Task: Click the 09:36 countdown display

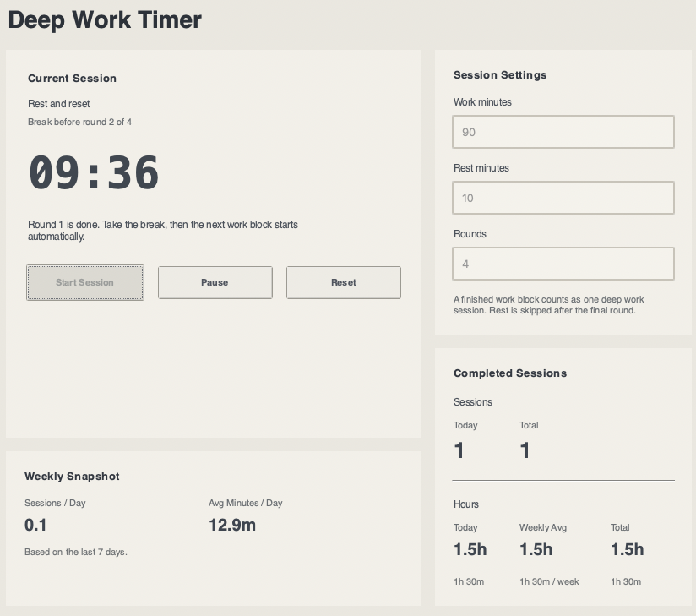Action: click(x=94, y=172)
